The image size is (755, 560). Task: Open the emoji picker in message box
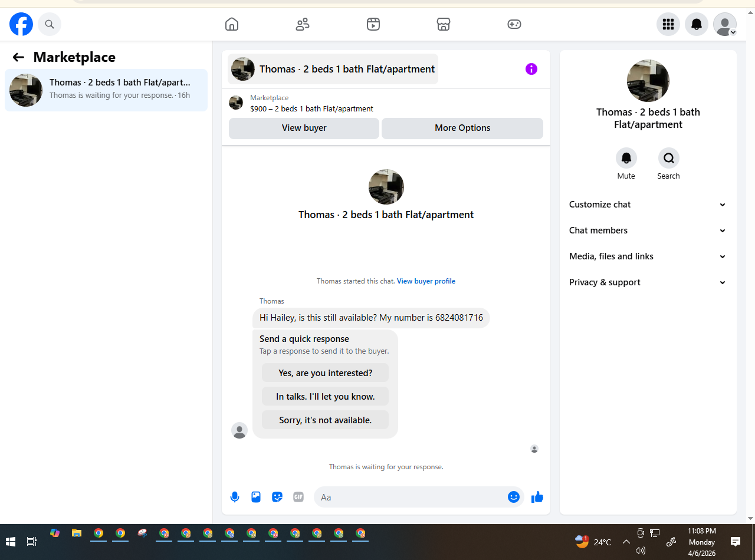514,497
